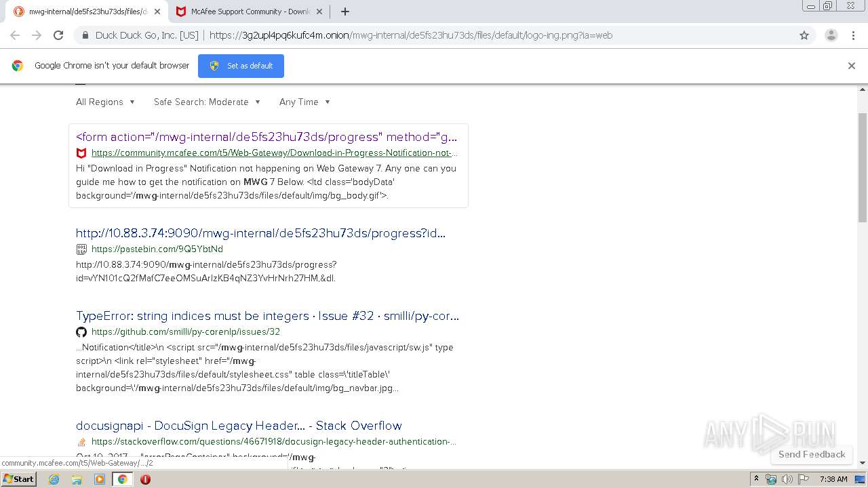Open the DocuSign Legacy Header Stack Overflow result

pos(239,426)
